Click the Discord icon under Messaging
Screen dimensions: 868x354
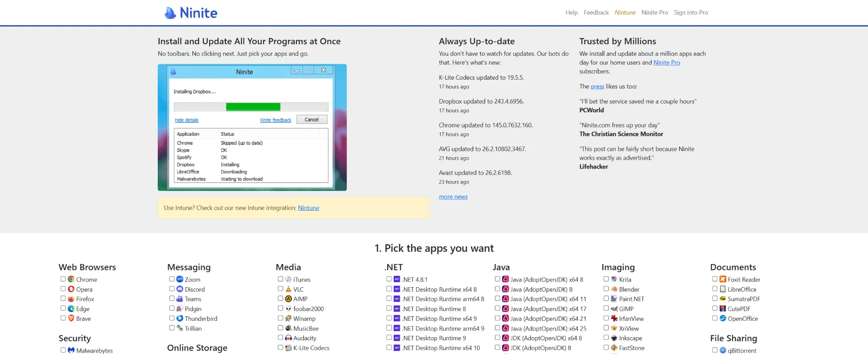pos(180,289)
